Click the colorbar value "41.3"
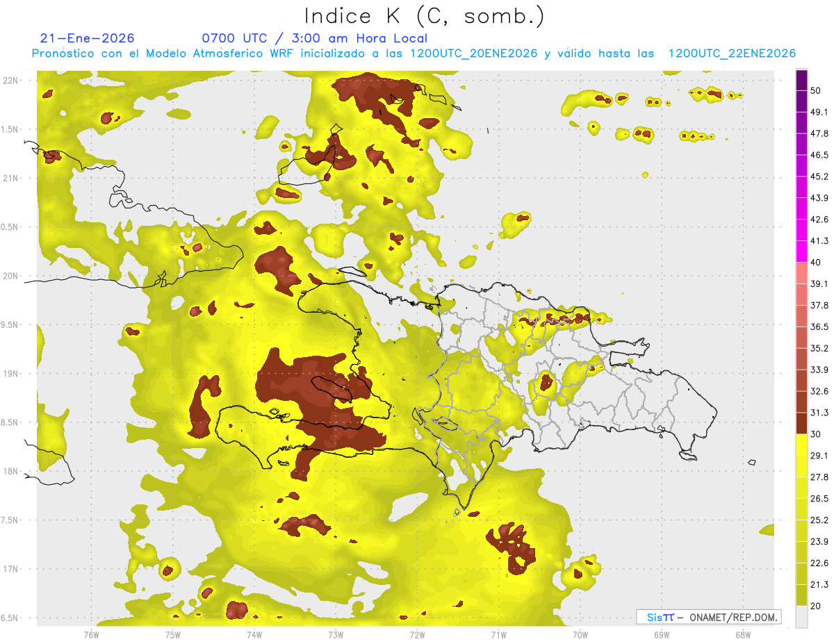The height and width of the screenshot is (644, 834). pyautogui.click(x=820, y=241)
